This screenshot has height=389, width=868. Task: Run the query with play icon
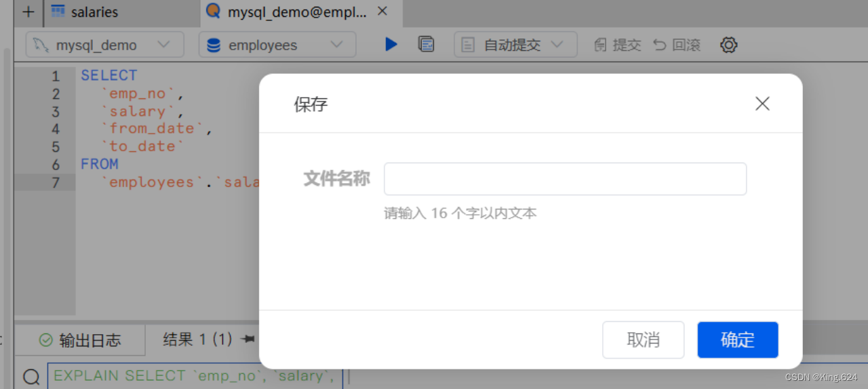pos(391,45)
